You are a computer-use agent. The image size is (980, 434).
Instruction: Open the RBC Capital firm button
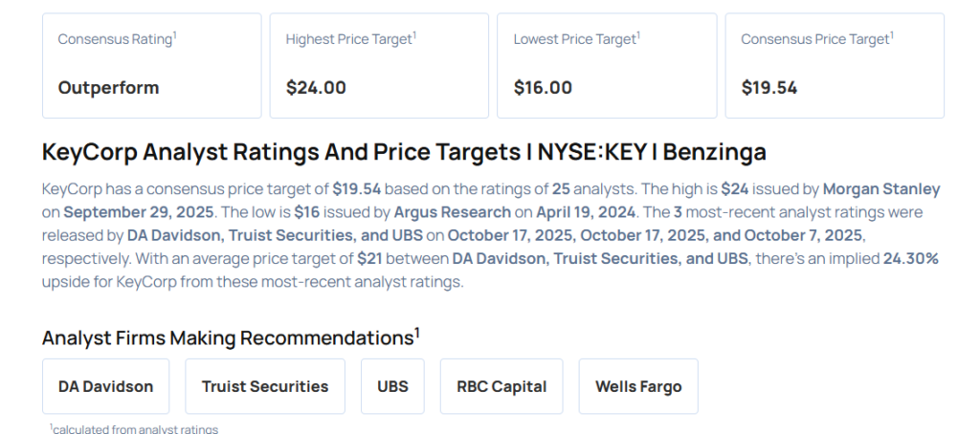(501, 386)
